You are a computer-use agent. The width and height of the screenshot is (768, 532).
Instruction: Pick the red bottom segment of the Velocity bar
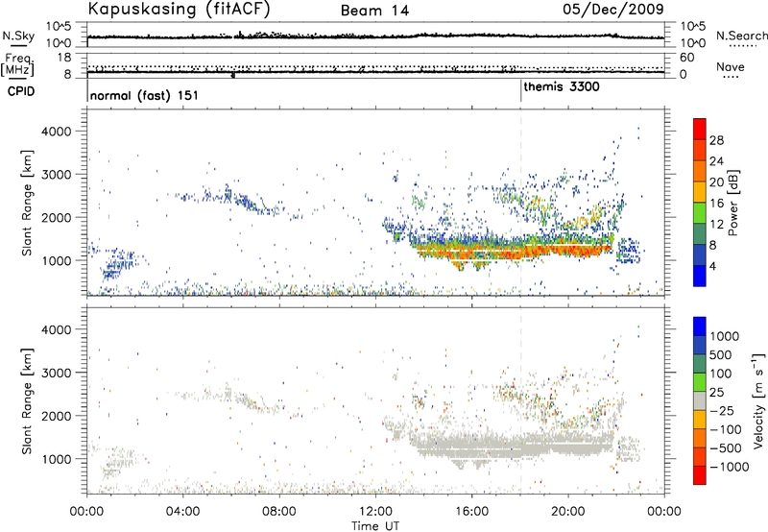[x=700, y=475]
